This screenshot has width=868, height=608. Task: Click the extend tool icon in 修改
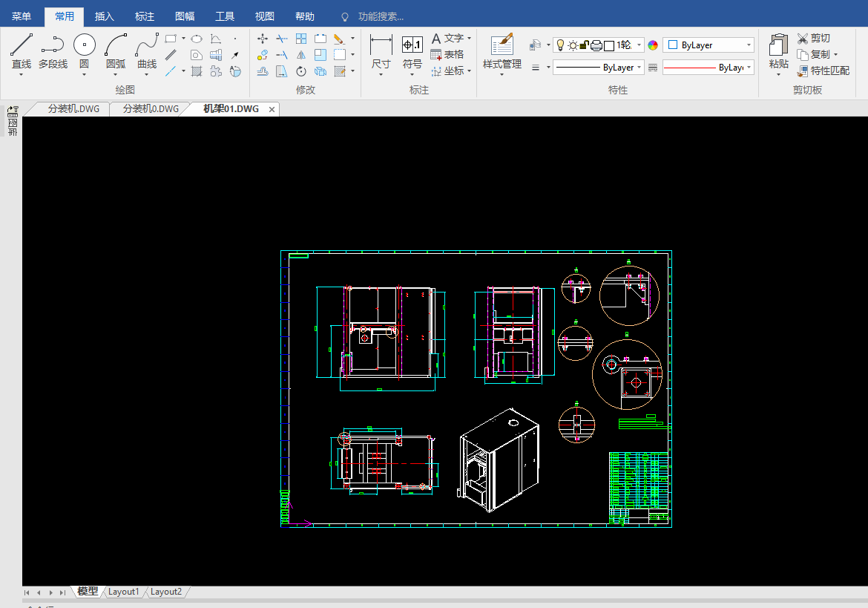click(282, 55)
